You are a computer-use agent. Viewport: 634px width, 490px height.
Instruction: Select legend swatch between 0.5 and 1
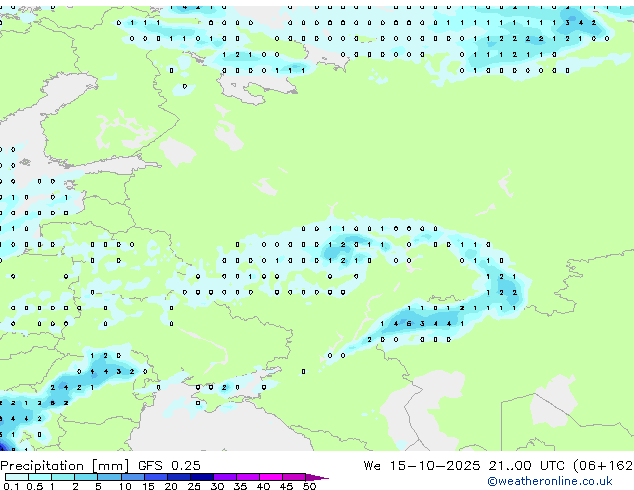(40, 477)
